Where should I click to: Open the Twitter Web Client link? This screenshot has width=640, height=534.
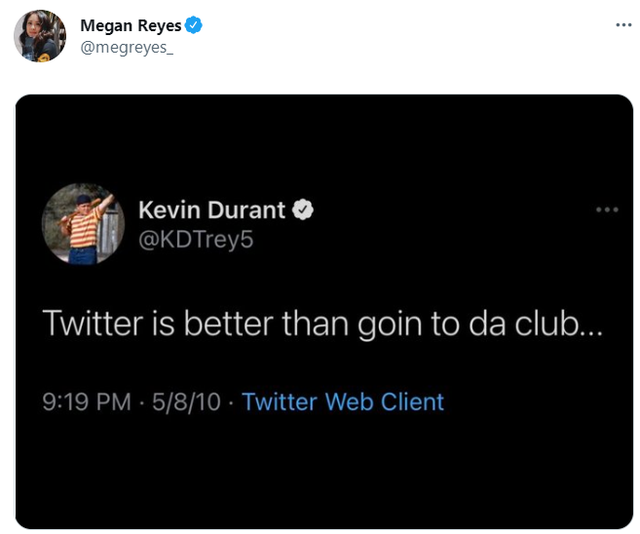342,402
